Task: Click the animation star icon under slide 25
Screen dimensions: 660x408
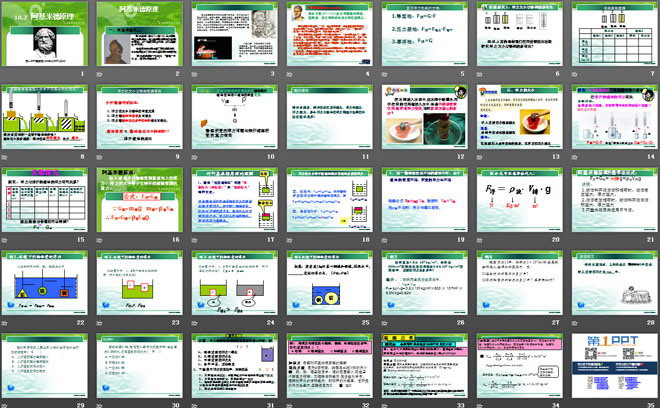Action: click(290, 323)
